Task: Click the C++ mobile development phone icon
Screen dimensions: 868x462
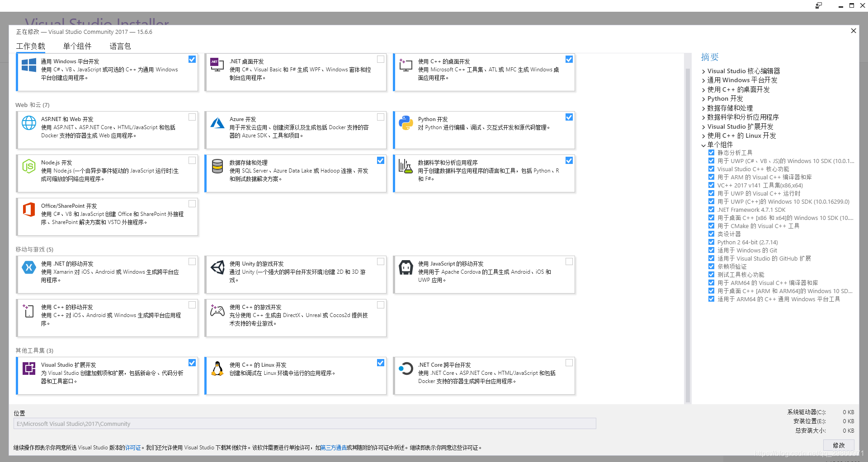Action: coord(29,311)
